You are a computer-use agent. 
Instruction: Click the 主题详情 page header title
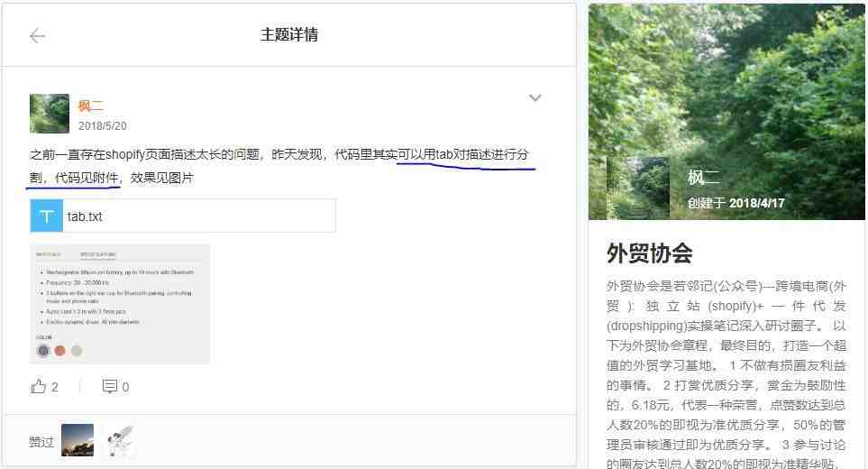[289, 35]
